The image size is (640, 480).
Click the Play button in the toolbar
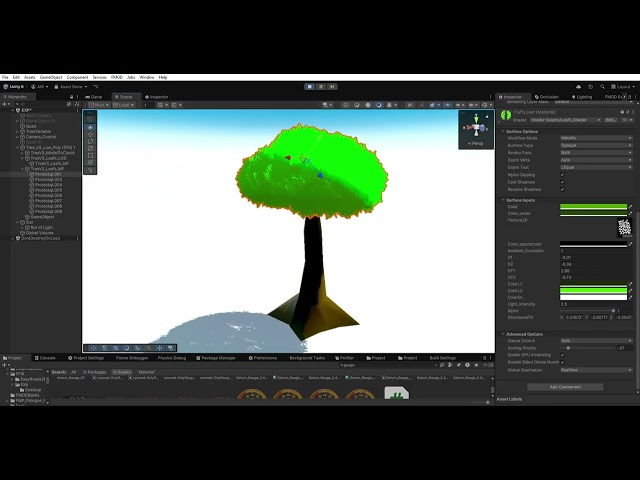point(310,87)
